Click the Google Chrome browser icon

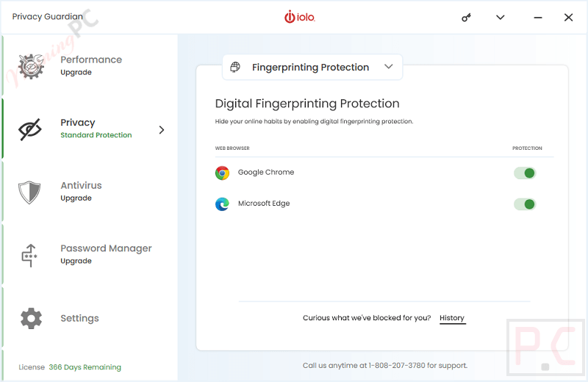click(x=222, y=173)
